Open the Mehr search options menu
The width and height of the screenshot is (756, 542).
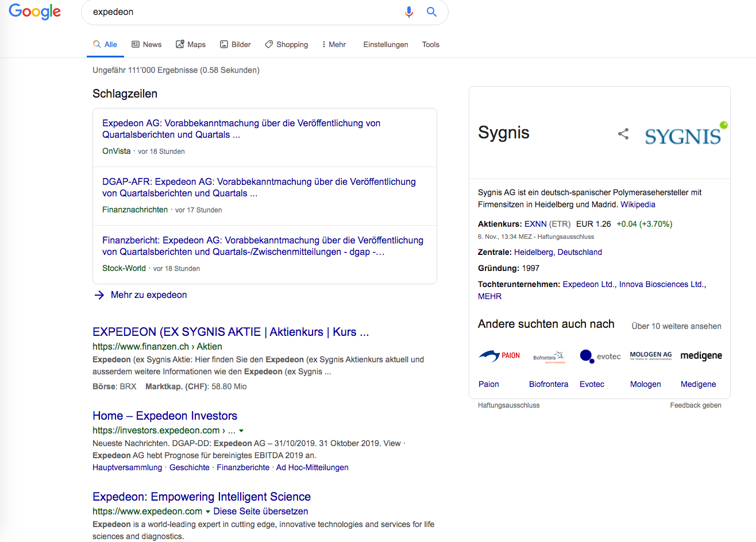click(x=334, y=44)
